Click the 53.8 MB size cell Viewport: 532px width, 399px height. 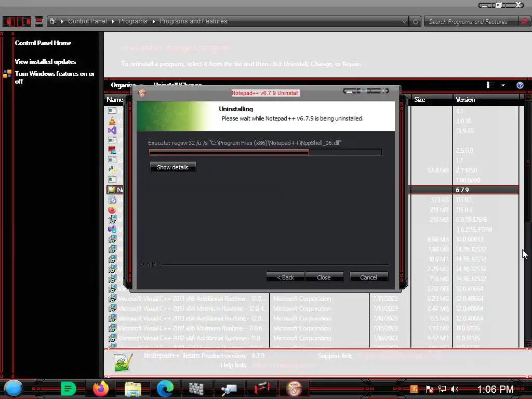(x=438, y=170)
